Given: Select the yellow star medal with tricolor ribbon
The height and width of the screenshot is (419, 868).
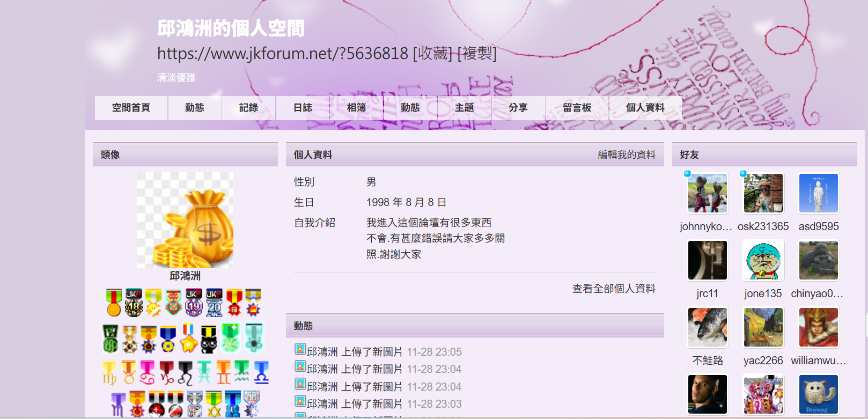Looking at the screenshot, I should (x=188, y=338).
